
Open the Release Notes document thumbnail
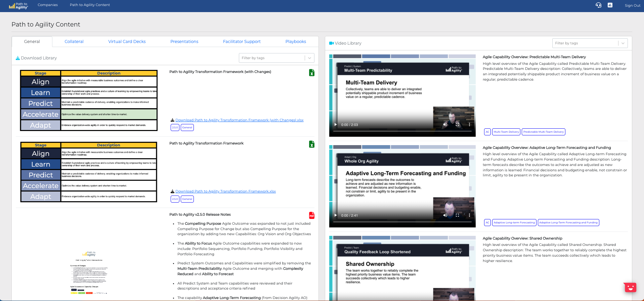[89, 273]
